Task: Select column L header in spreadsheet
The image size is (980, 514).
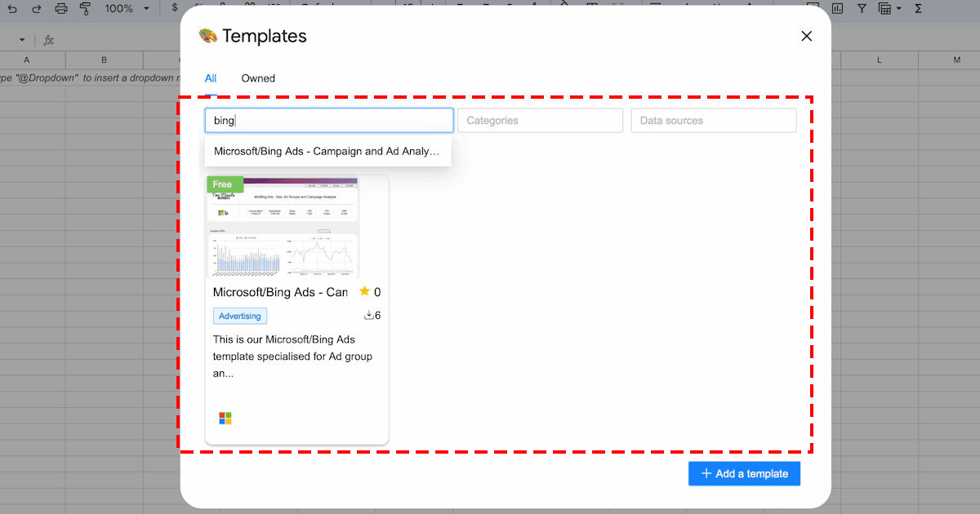Action: click(880, 60)
